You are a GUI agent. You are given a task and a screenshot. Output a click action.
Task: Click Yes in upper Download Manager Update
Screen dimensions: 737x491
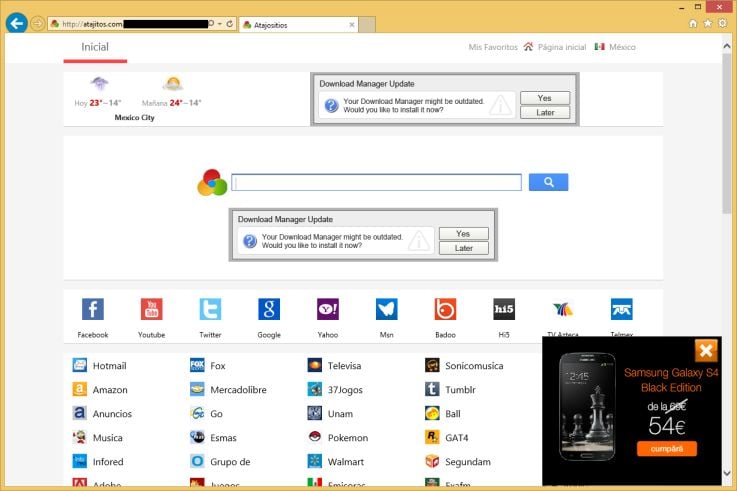545,98
